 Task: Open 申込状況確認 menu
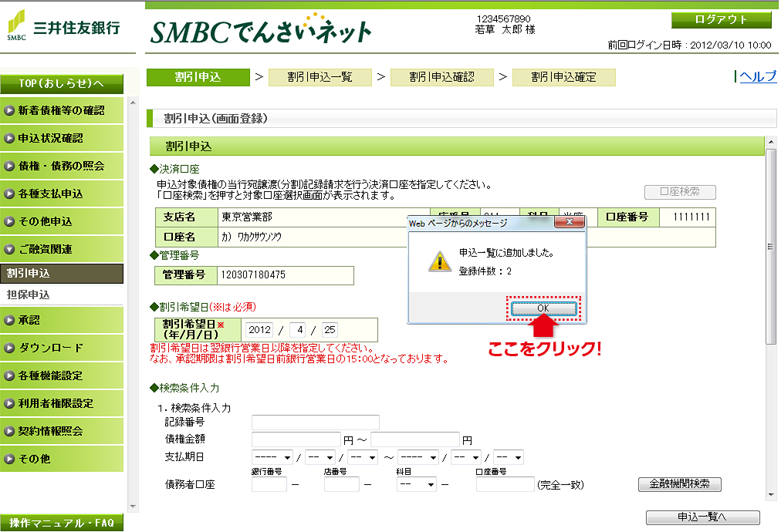click(62, 138)
